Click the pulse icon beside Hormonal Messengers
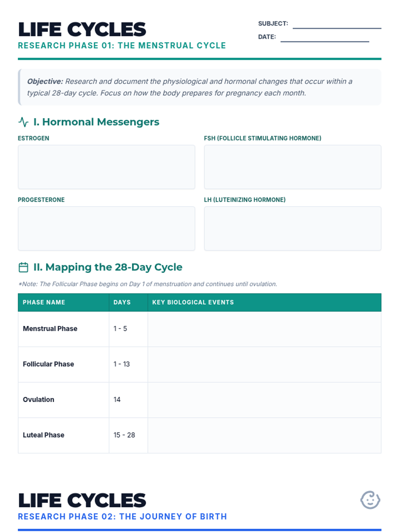This screenshot has height=532, width=399. [x=23, y=122]
